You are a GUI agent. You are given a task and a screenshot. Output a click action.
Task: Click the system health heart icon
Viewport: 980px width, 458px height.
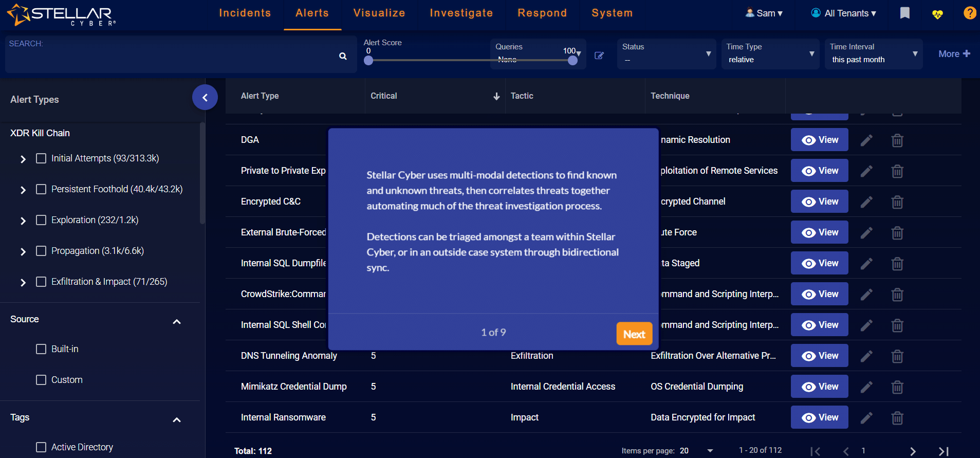click(x=937, y=14)
